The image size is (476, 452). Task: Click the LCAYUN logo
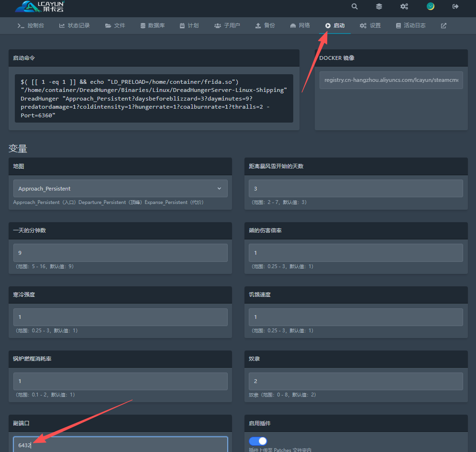(40, 6)
